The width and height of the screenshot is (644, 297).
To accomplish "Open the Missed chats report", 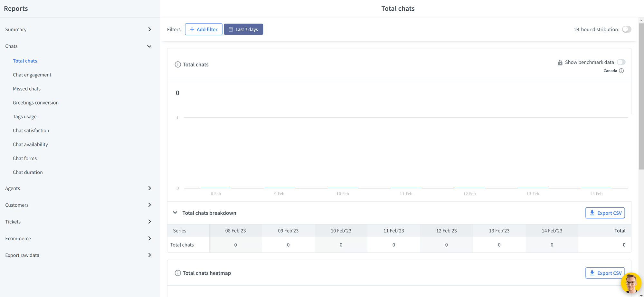I will [x=27, y=88].
